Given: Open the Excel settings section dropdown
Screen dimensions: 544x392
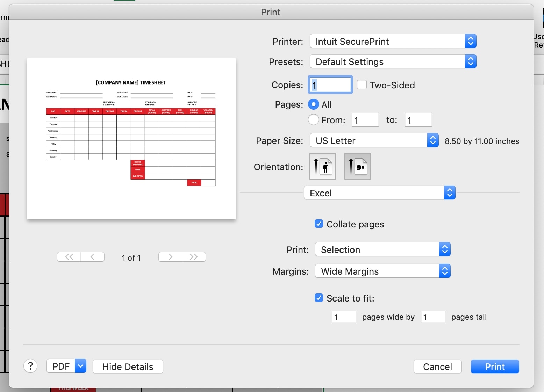Looking at the screenshot, I should [x=379, y=193].
